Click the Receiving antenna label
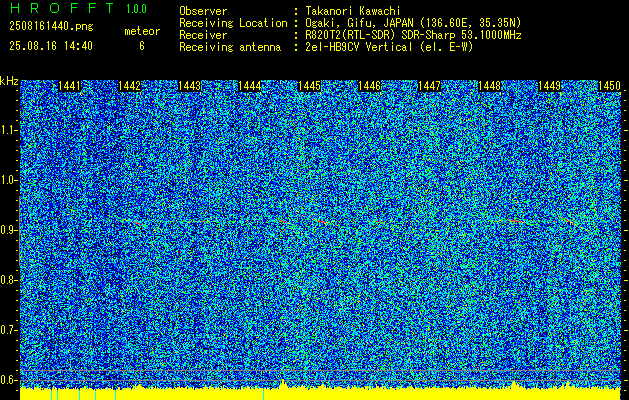Viewport: 629px width, 400px height. pyautogui.click(x=230, y=47)
